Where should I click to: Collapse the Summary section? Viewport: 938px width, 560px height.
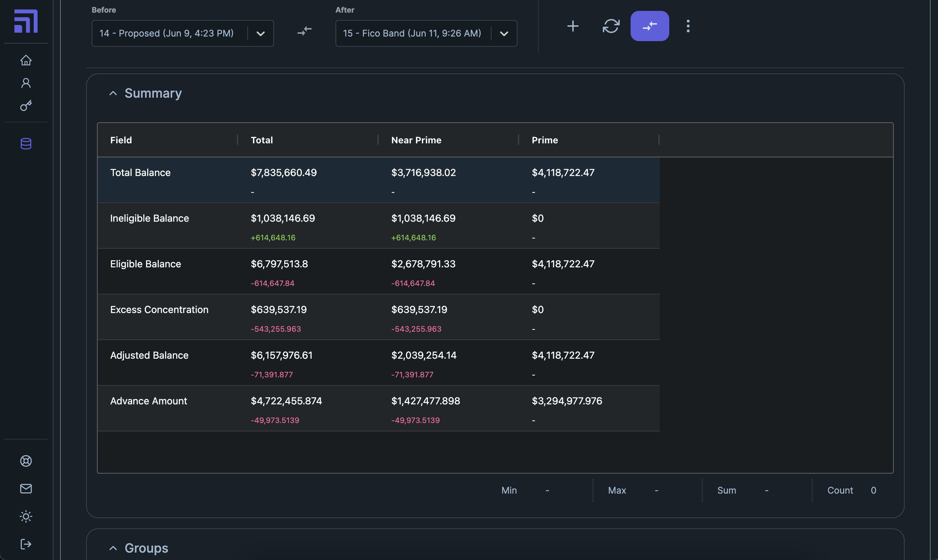pyautogui.click(x=113, y=93)
